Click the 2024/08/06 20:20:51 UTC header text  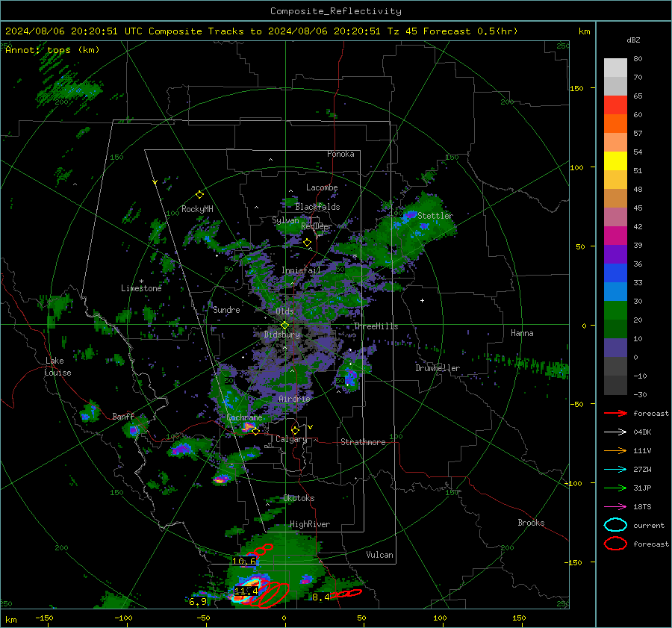click(x=73, y=31)
